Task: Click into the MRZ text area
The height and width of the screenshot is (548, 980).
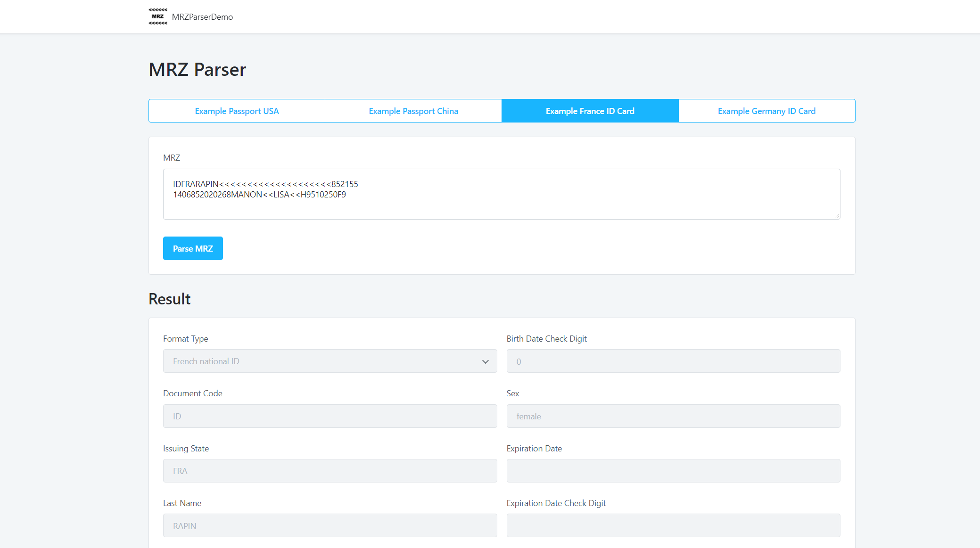Action: pyautogui.click(x=502, y=194)
